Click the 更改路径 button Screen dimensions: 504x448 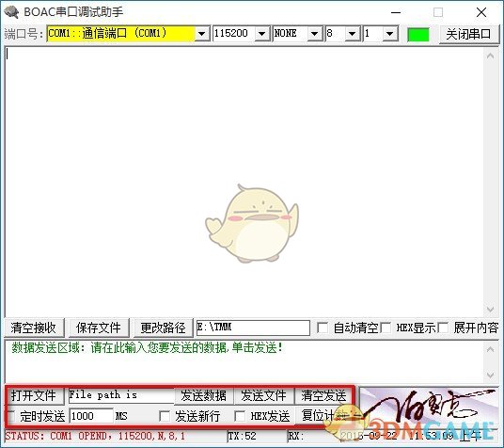tap(163, 328)
